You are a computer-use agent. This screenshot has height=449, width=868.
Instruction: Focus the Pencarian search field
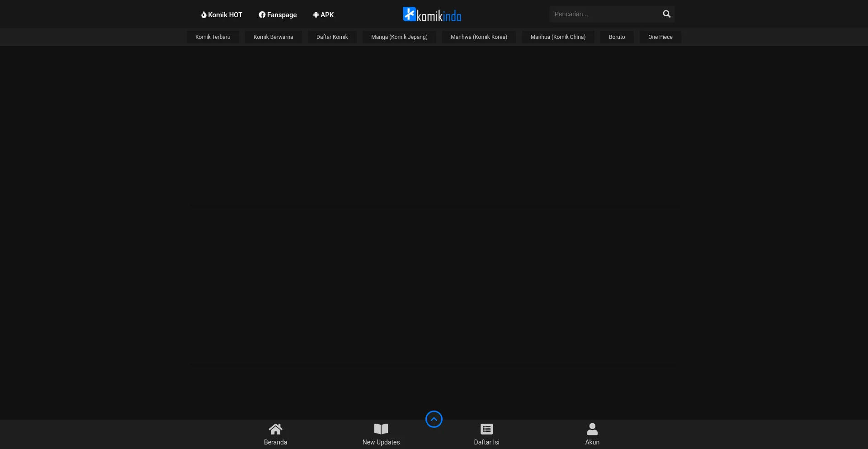click(604, 14)
